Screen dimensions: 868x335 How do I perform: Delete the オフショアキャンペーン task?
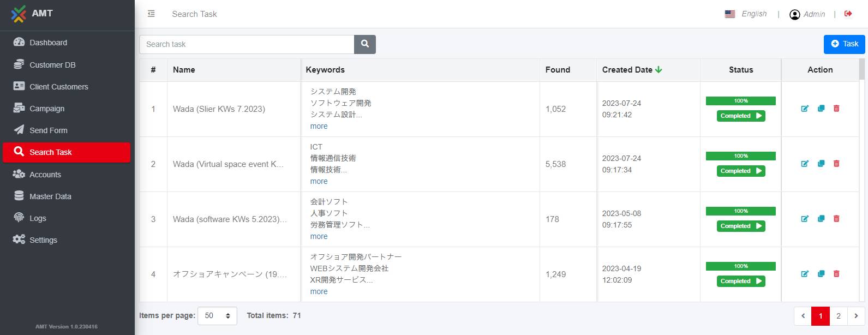(836, 274)
